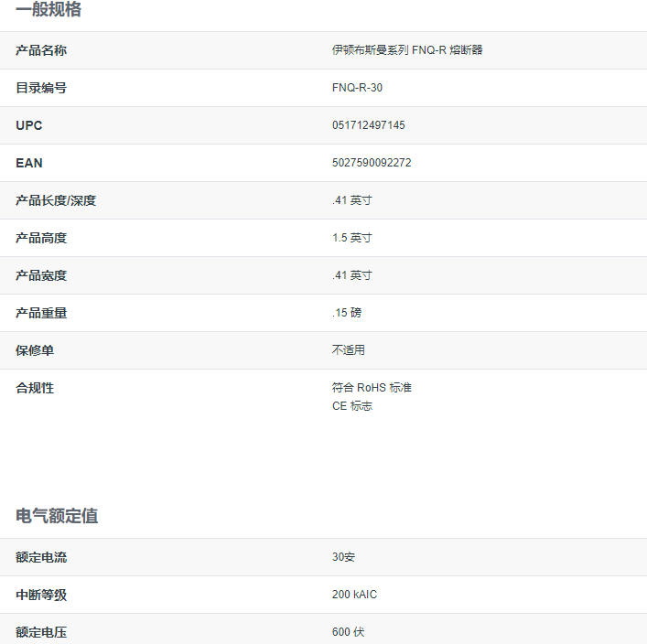The width and height of the screenshot is (647, 644).
Task: Select rated voltage value 600 伏
Action: pos(349,632)
